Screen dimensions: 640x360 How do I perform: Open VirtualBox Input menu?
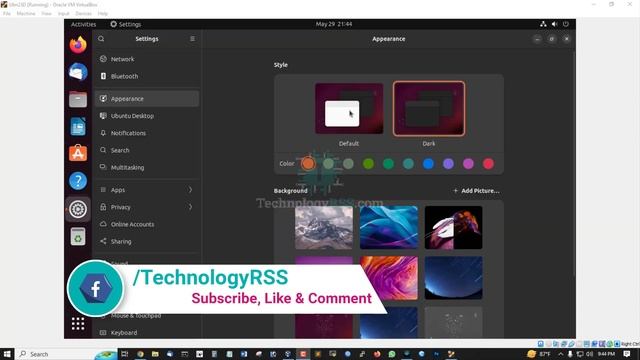pyautogui.click(x=64, y=13)
